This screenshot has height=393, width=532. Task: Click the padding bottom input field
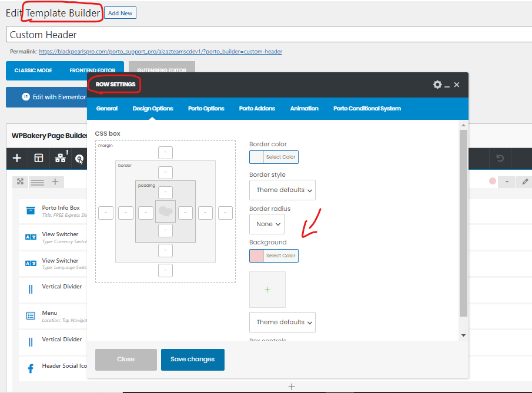(x=165, y=231)
